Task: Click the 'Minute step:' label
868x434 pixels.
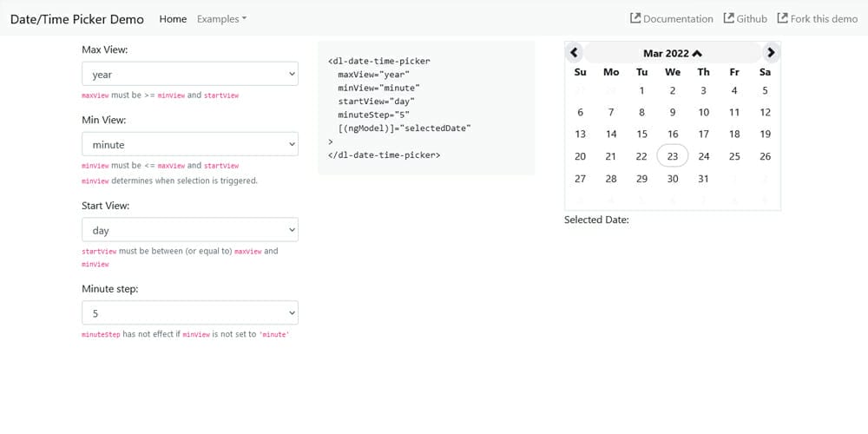Action: 109,288
